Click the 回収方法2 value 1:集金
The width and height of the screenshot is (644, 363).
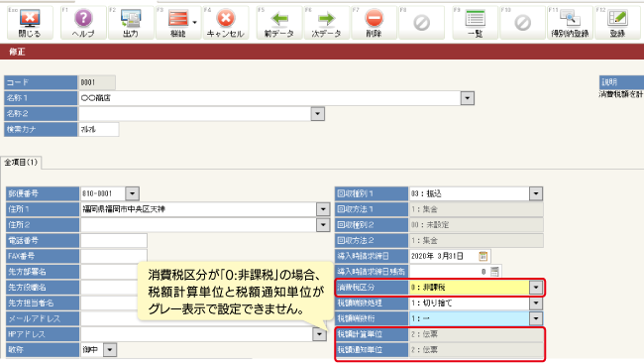pos(476,240)
